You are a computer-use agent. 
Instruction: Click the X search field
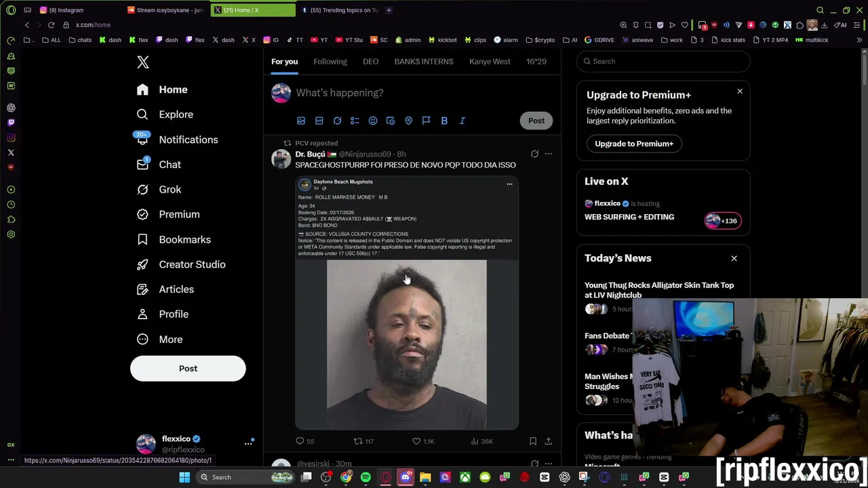(663, 61)
